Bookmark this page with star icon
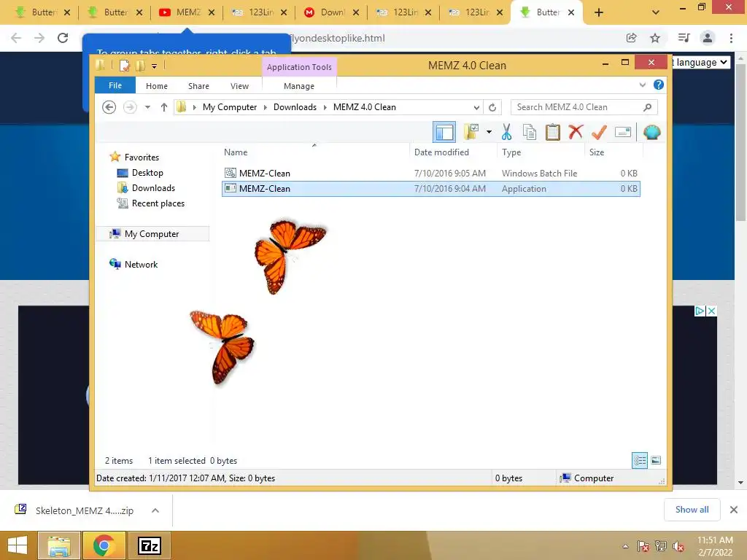This screenshot has height=560, width=747. click(655, 38)
